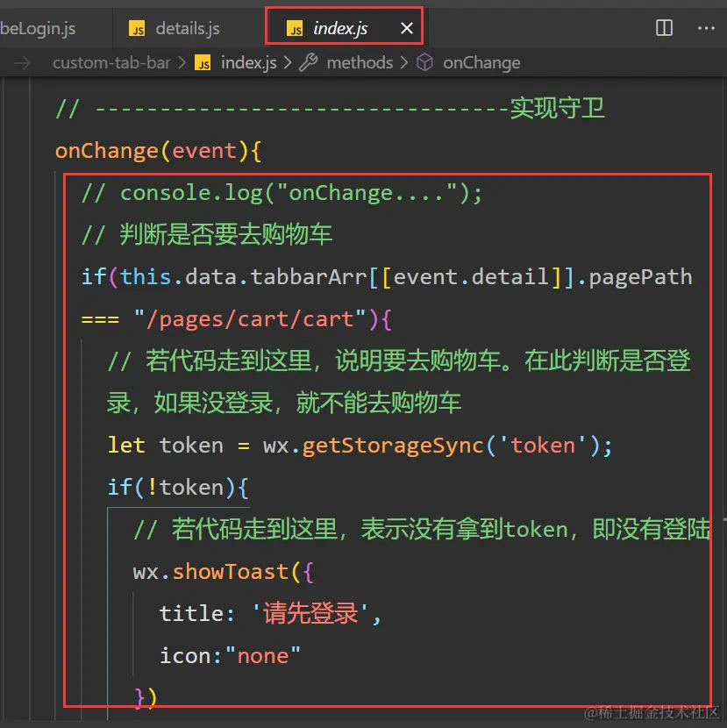Image resolution: width=727 pixels, height=728 pixels.
Task: Click the JS icon on details.js tab
Action: click(137, 28)
